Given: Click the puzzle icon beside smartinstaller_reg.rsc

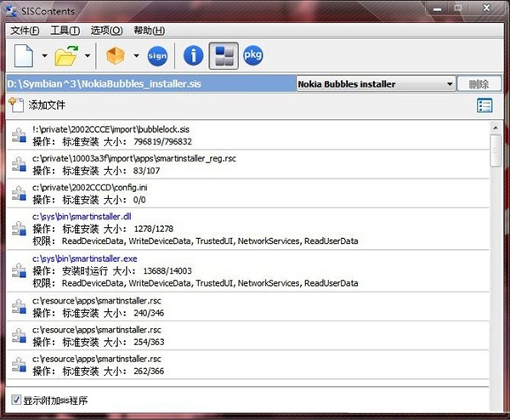Looking at the screenshot, I should [x=19, y=164].
